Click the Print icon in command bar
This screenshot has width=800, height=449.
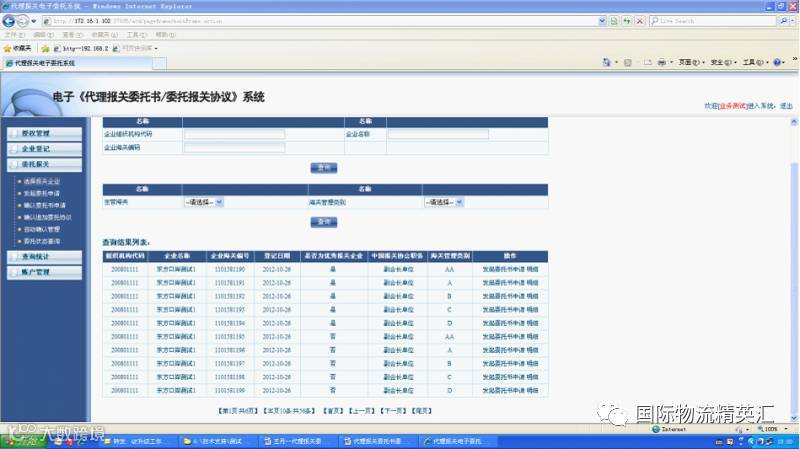click(x=662, y=62)
